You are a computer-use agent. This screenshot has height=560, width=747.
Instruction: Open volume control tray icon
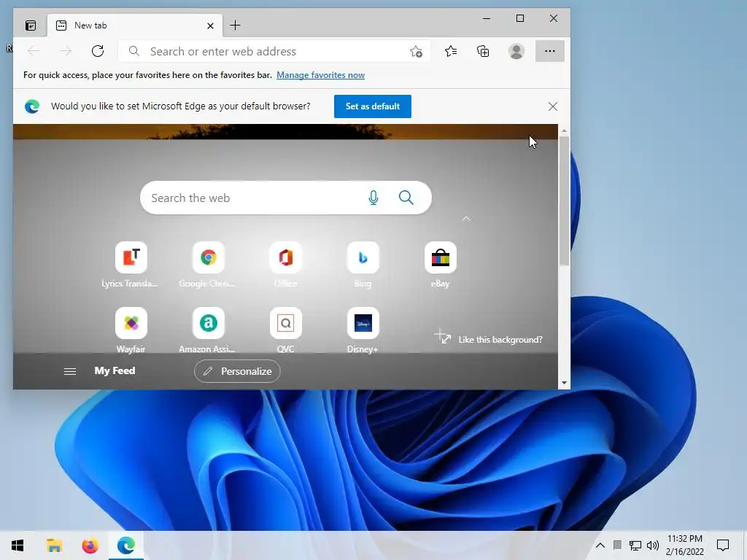pyautogui.click(x=653, y=545)
